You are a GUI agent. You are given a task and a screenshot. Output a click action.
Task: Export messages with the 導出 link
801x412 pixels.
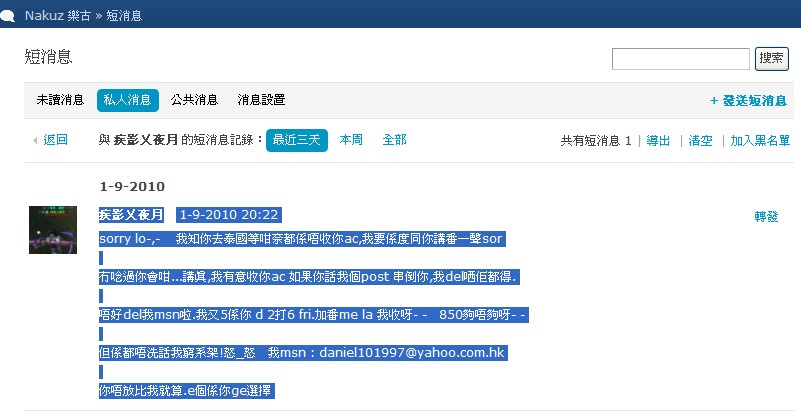click(658, 141)
